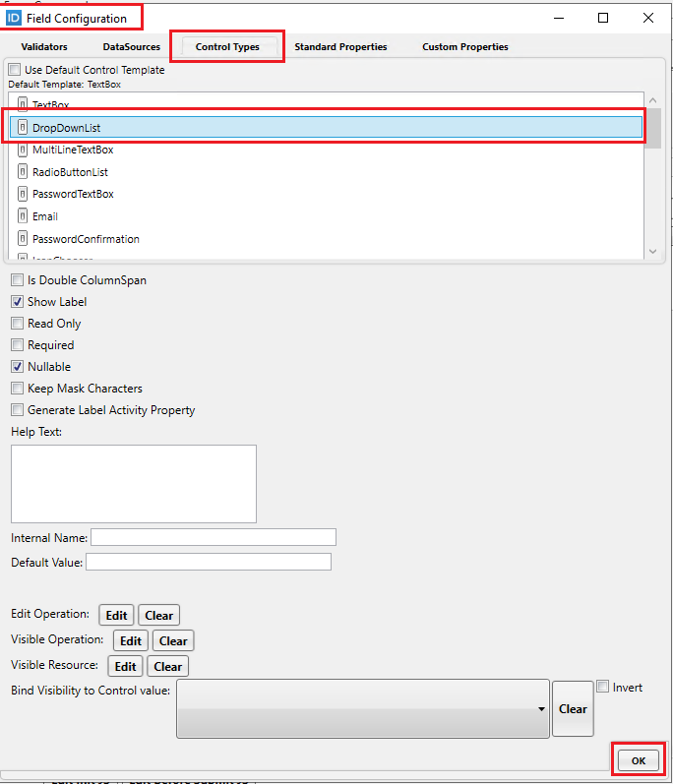Click the control types list scrollbar thumb

652,129
